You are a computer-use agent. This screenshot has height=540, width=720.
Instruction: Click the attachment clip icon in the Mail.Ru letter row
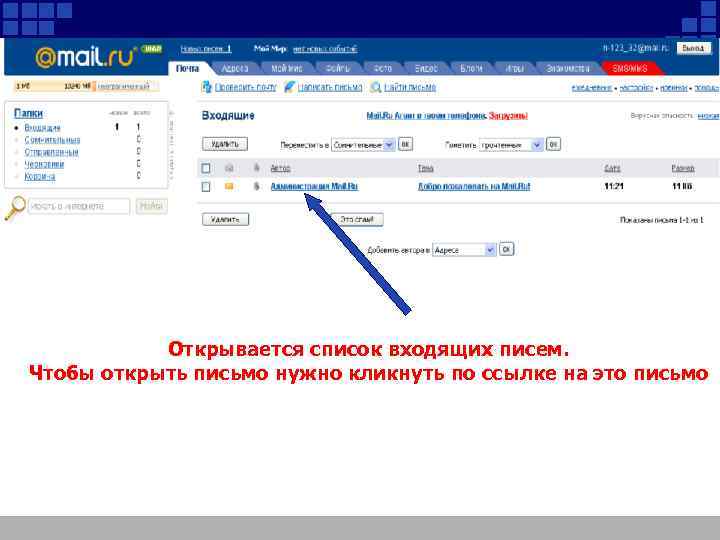tap(256, 186)
